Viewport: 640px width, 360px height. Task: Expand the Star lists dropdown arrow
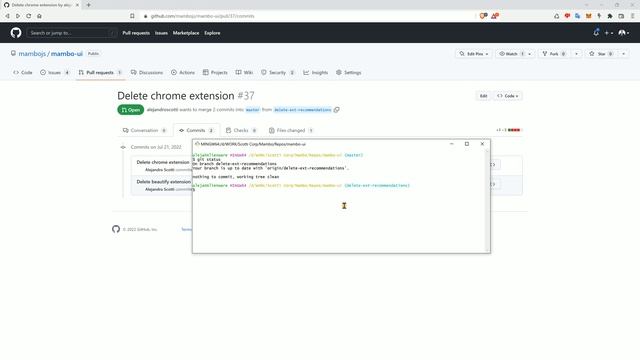pyautogui.click(x=623, y=54)
